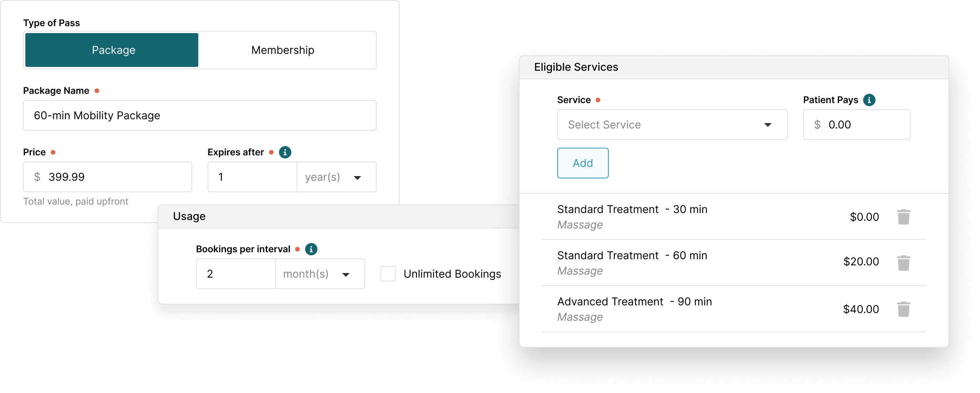Image resolution: width=980 pixels, height=393 pixels.
Task: Click the 60-min Mobility Package name field
Action: click(199, 115)
